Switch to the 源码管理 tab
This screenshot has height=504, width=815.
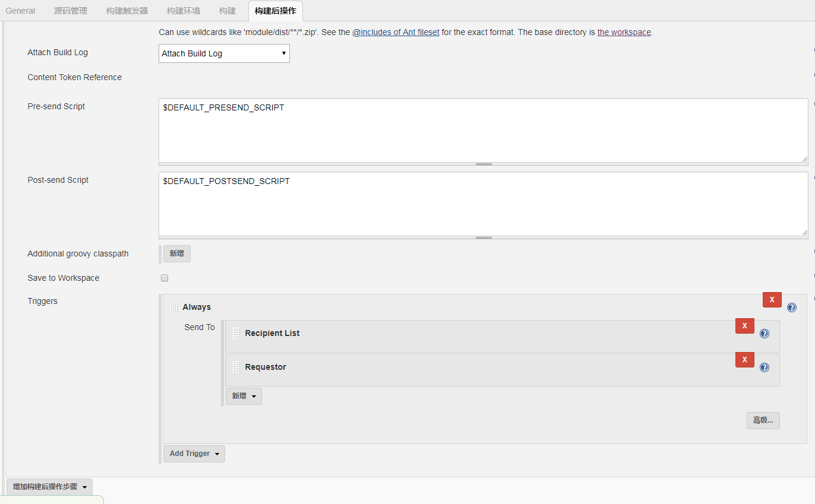coord(70,11)
